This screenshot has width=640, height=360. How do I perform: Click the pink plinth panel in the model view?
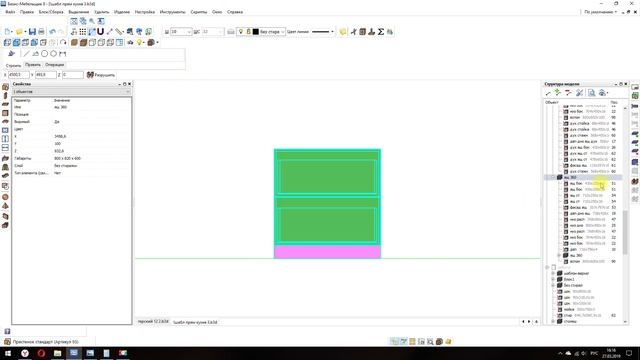click(327, 252)
